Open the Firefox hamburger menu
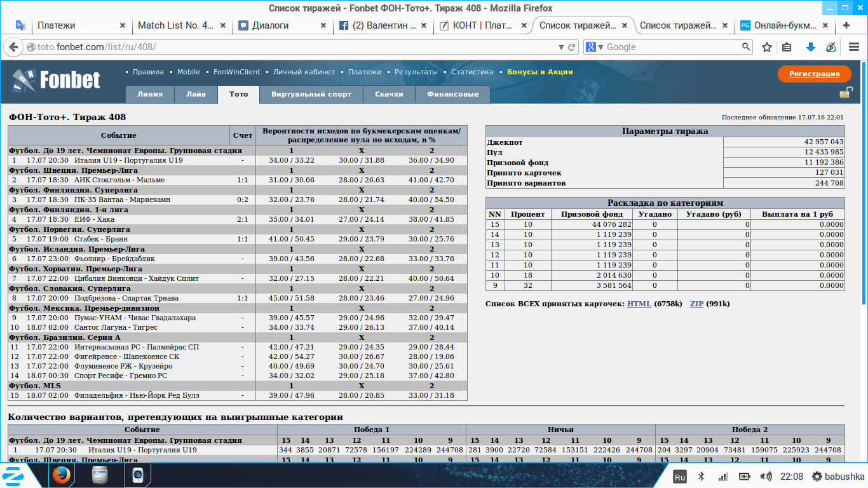The width and height of the screenshot is (868, 488). (854, 47)
